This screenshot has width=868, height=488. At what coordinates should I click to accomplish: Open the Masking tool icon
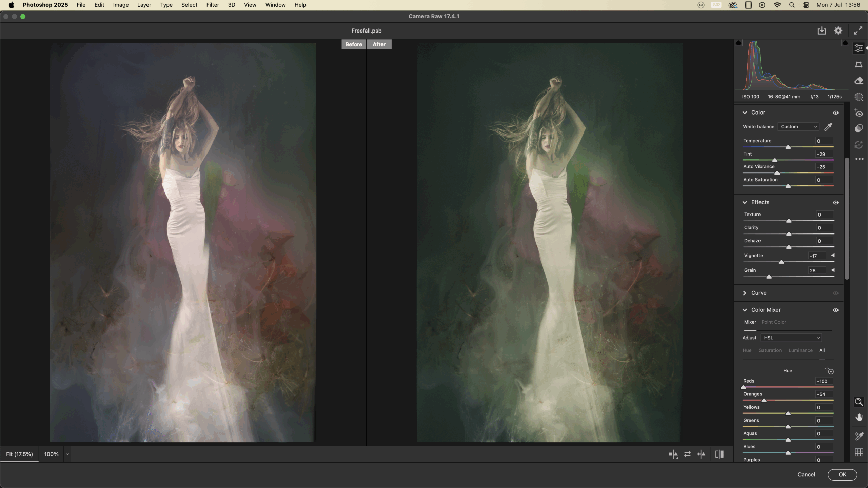tap(859, 97)
